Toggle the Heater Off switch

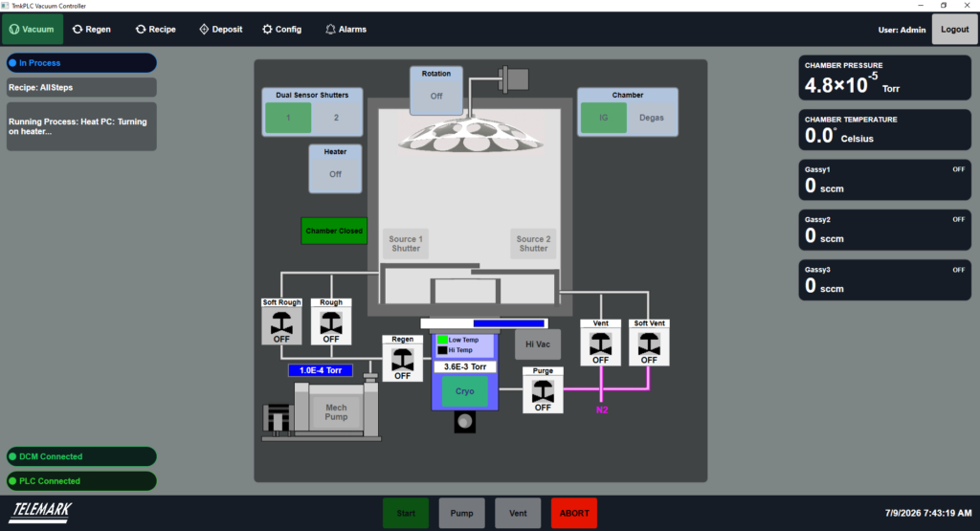[335, 174]
